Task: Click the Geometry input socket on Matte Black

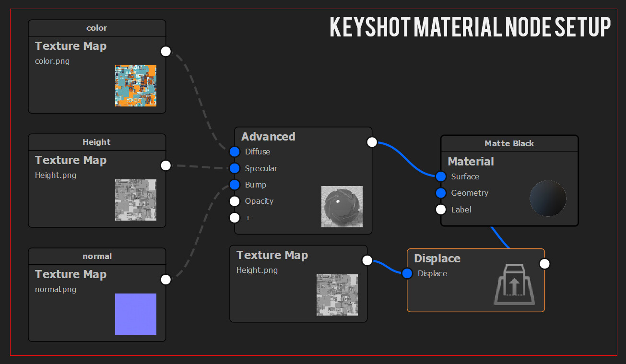Action: coord(440,193)
